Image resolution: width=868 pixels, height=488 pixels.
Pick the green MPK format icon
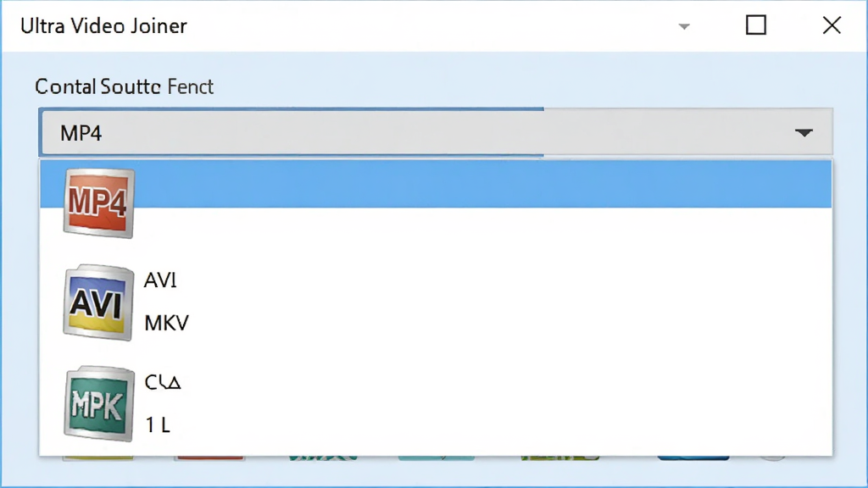99,404
